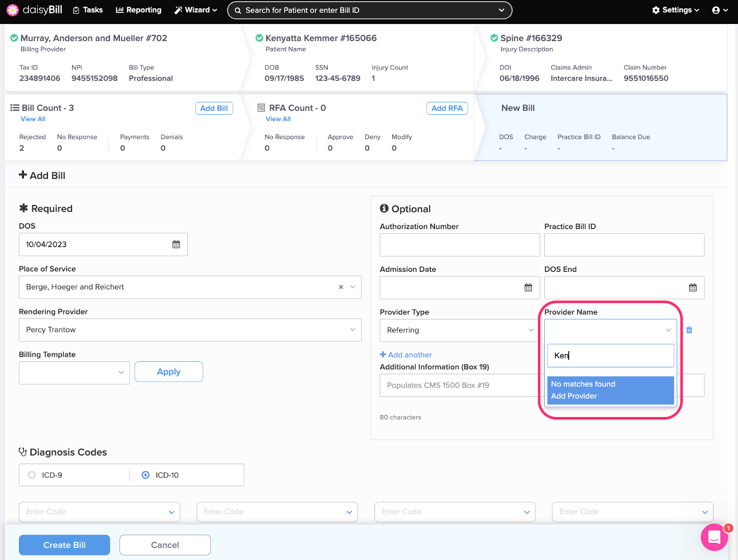The image size is (738, 560).
Task: Click Claims Admin Intercare Insura... text
Action: [x=582, y=78]
